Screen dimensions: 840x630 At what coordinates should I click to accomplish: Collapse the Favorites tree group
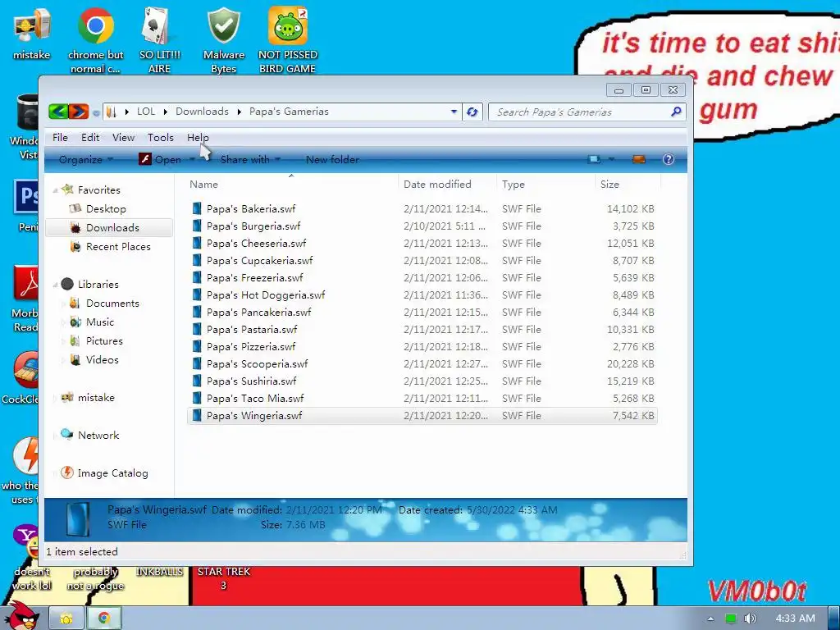[x=55, y=190]
